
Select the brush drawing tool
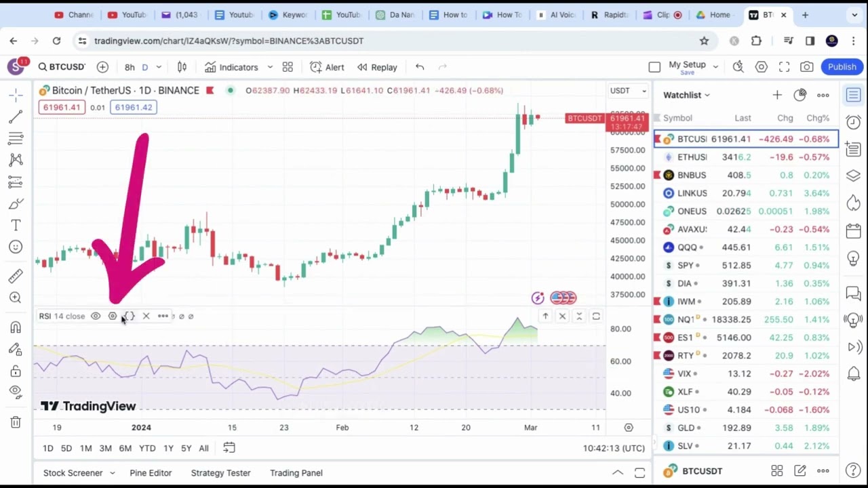[x=16, y=203]
